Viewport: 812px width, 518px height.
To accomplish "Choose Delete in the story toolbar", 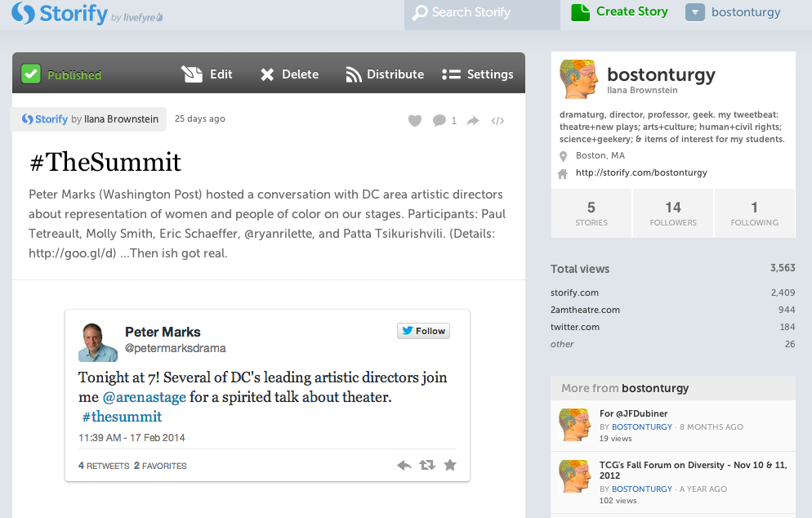I will pos(301,74).
